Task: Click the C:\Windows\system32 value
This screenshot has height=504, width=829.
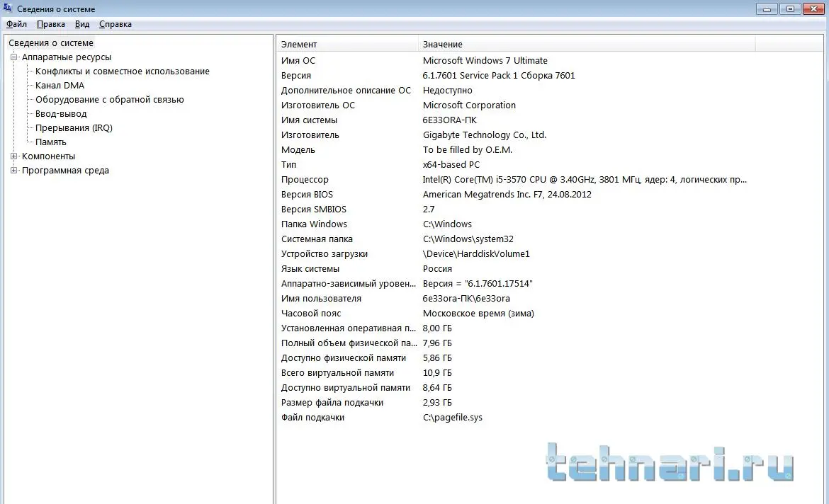Action: point(468,239)
